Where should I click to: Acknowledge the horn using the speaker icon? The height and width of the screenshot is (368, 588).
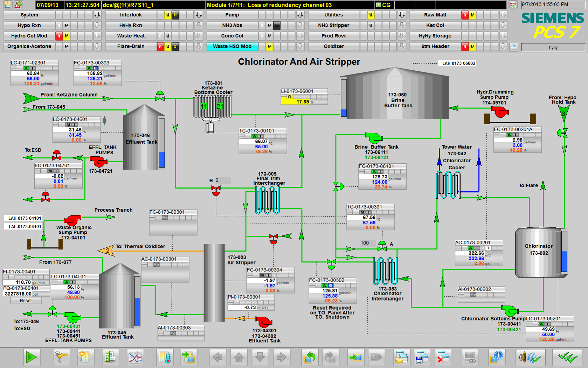click(529, 358)
